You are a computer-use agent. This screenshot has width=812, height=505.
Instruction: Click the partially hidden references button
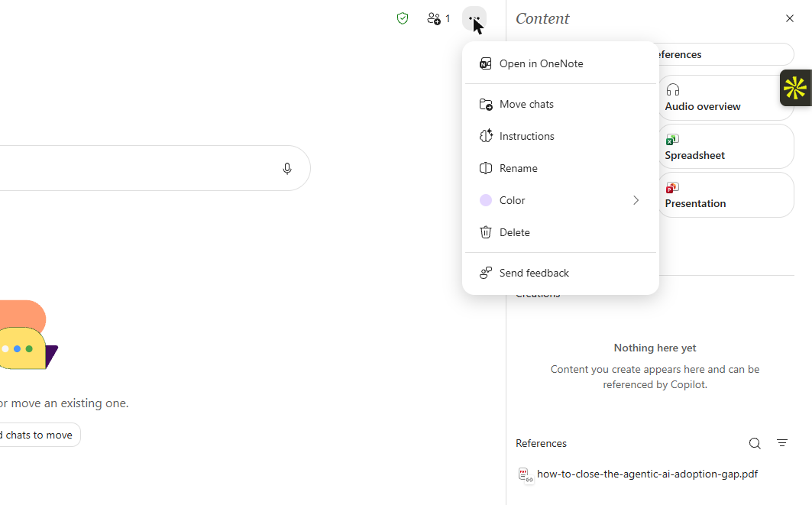tap(726, 54)
